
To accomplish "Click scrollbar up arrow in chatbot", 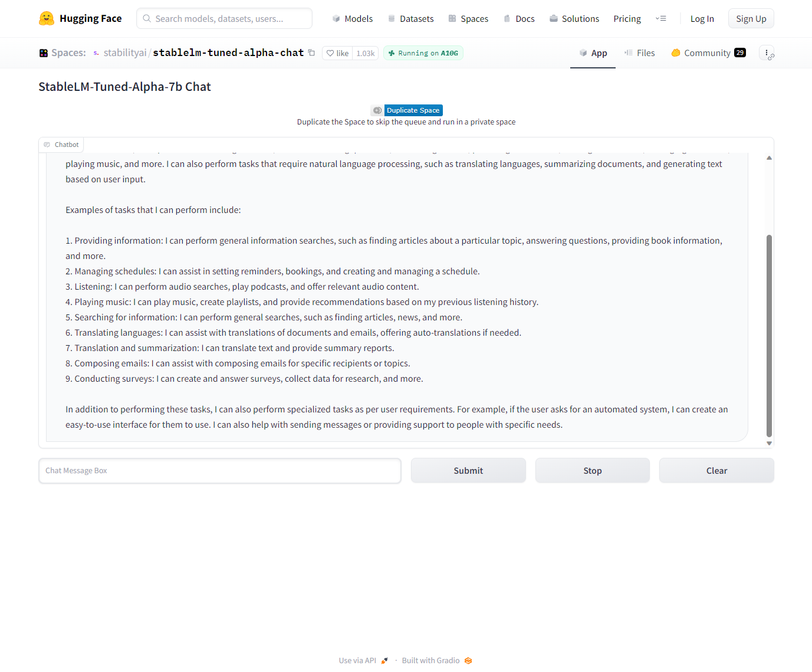I will (x=769, y=158).
